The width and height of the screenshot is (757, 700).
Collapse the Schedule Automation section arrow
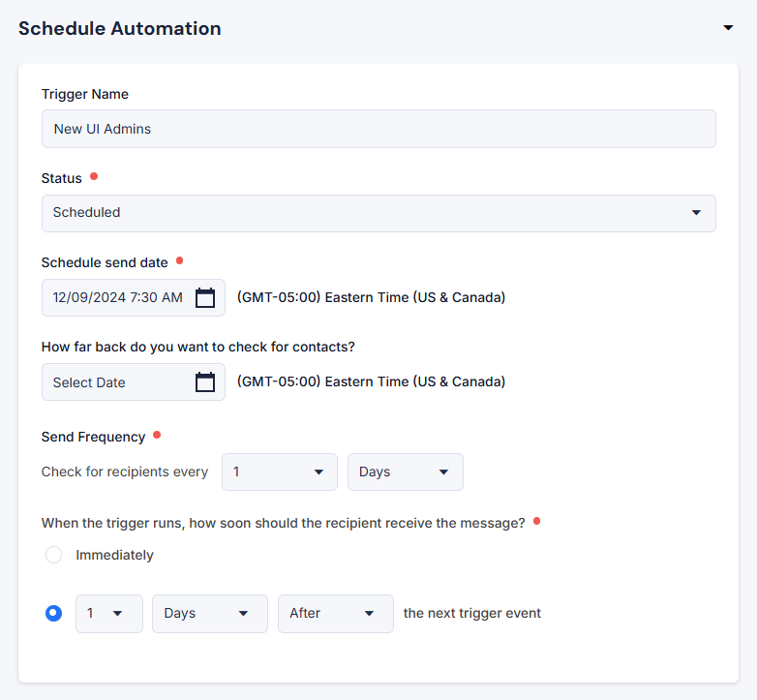(728, 28)
